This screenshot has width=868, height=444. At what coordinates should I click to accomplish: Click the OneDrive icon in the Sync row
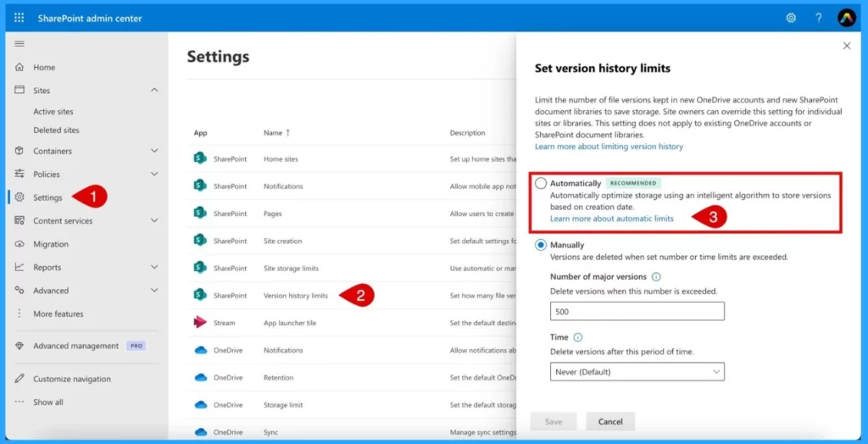[200, 432]
